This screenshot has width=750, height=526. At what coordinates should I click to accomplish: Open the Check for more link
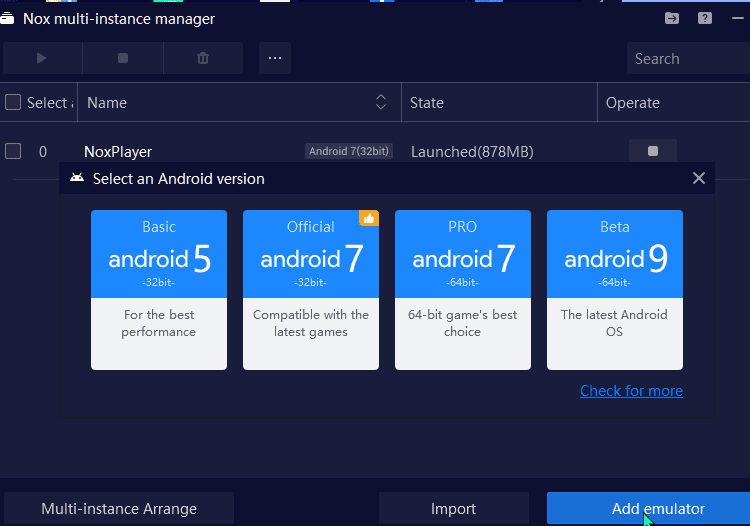point(631,391)
